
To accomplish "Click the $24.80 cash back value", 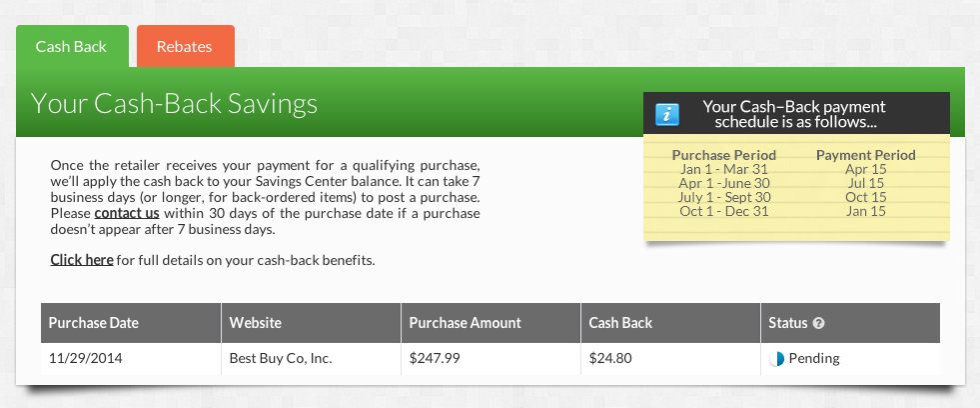I will 610,359.
